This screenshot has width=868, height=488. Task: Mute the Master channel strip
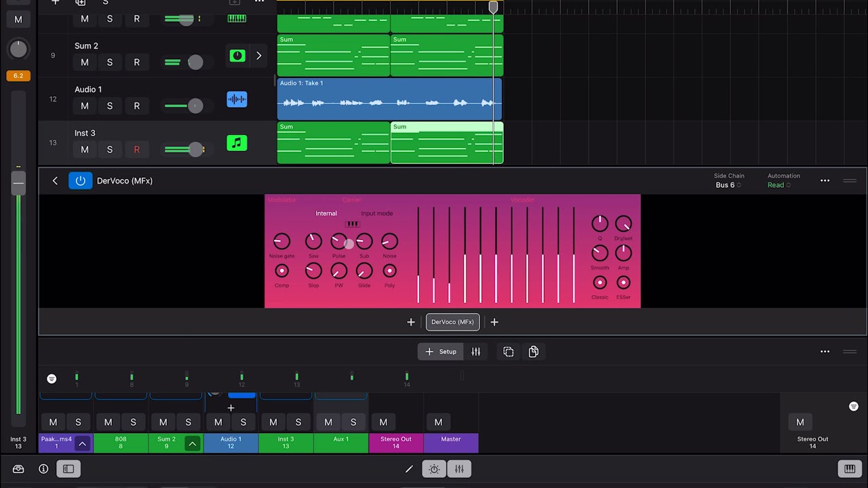pos(438,422)
